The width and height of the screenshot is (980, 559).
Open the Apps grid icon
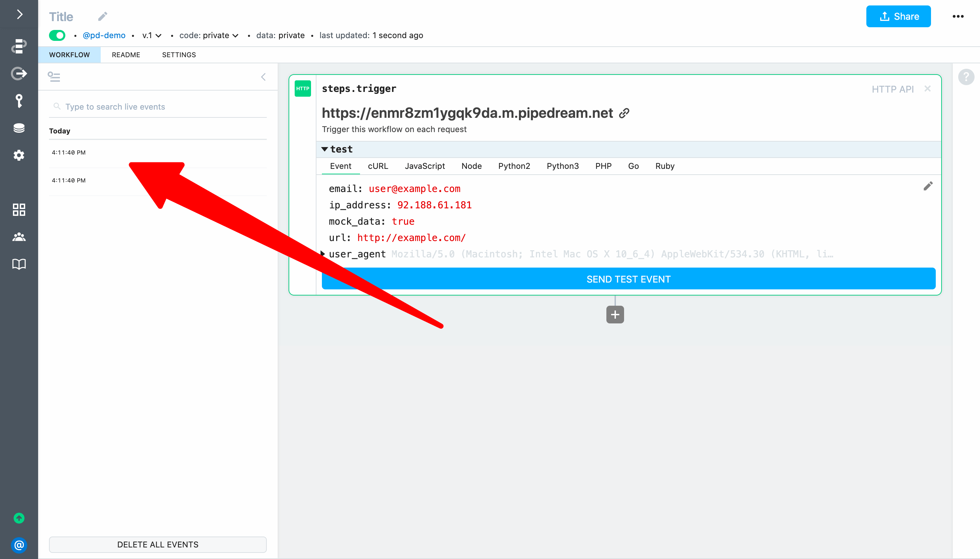pos(19,210)
